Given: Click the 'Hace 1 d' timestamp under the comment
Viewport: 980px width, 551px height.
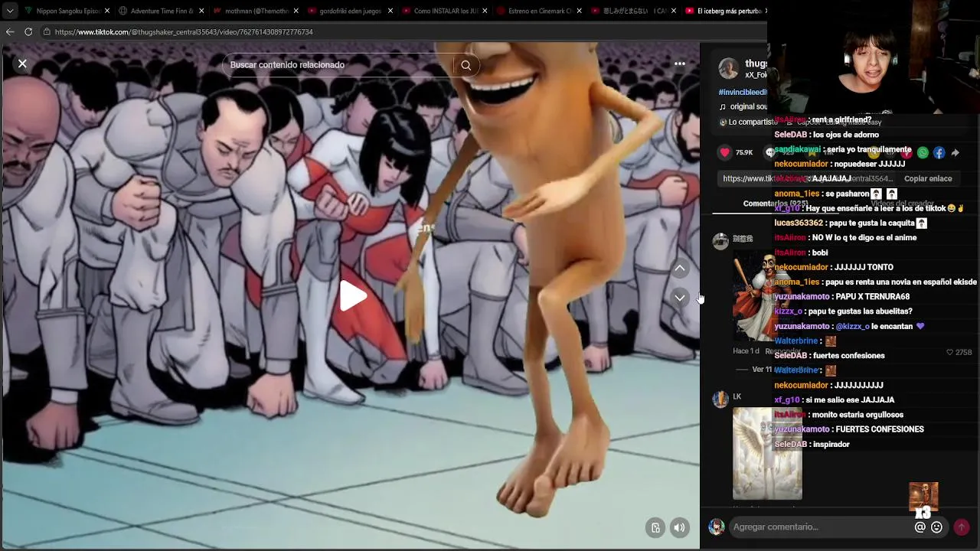Looking at the screenshot, I should click(x=746, y=351).
